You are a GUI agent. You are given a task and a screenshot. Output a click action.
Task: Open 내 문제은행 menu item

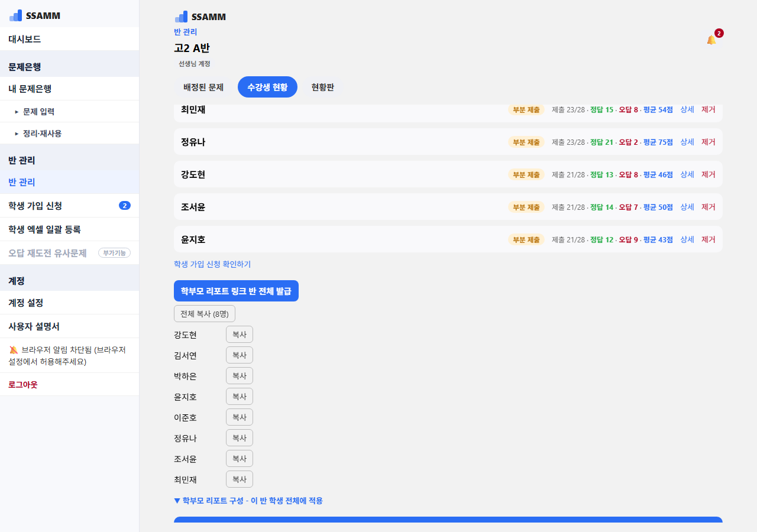point(69,89)
